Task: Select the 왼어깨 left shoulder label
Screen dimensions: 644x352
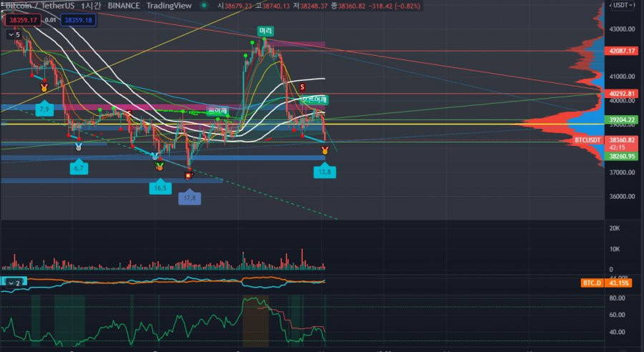Action: pos(218,111)
